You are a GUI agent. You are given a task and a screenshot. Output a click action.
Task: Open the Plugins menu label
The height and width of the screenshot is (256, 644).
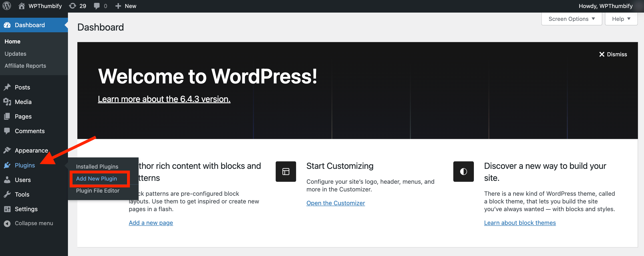[x=25, y=165]
